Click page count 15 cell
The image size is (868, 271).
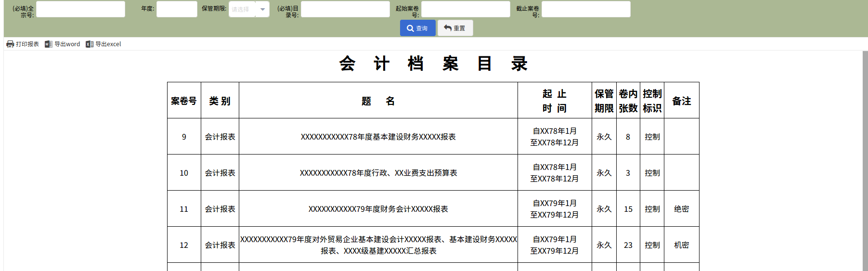(x=628, y=209)
